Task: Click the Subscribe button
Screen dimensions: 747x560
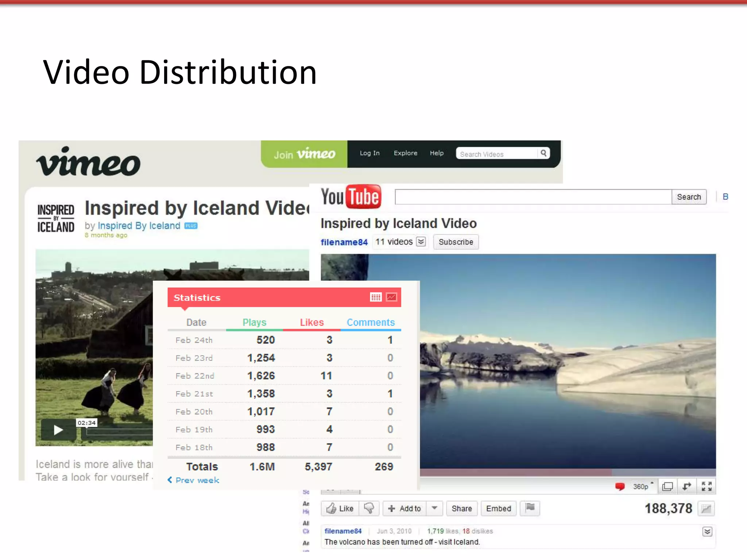Action: 456,242
